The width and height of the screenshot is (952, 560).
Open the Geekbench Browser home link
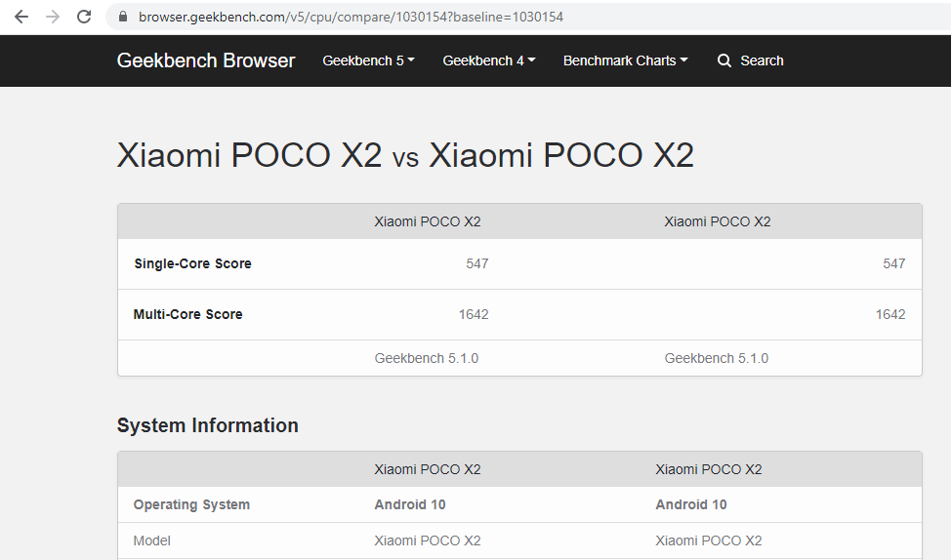point(205,60)
